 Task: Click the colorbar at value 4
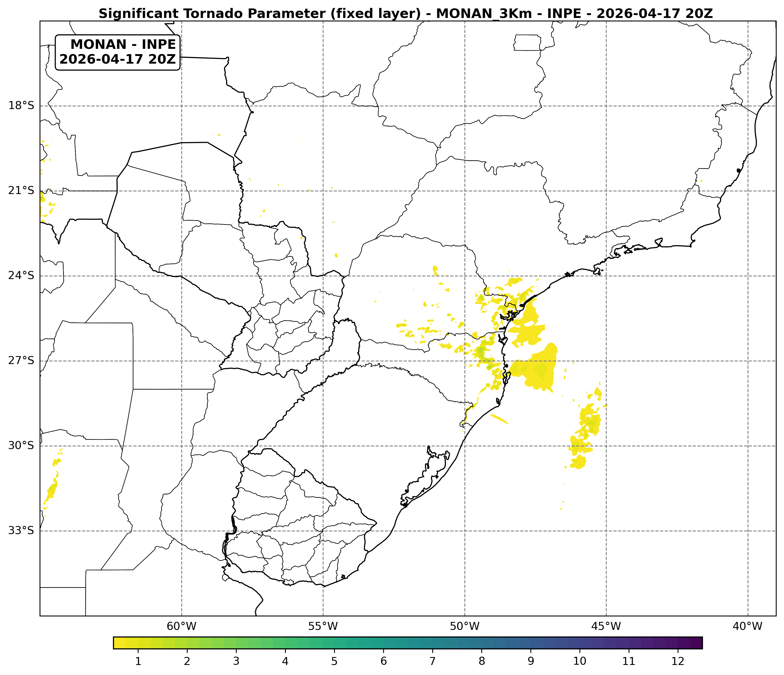[x=285, y=643]
